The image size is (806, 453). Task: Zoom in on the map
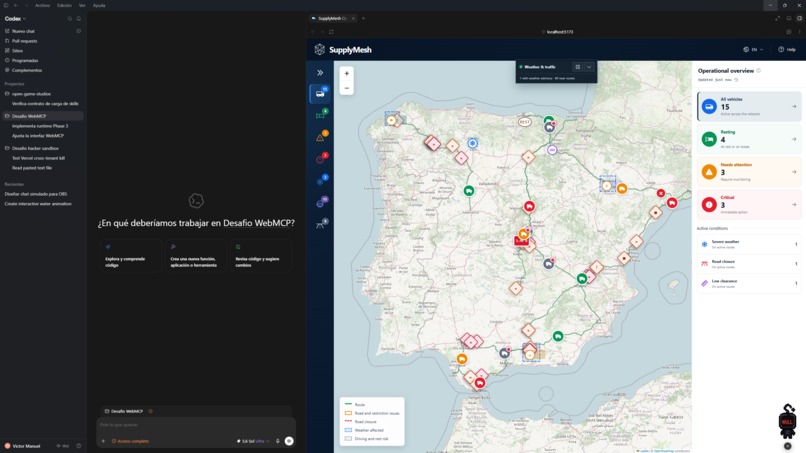pos(346,74)
